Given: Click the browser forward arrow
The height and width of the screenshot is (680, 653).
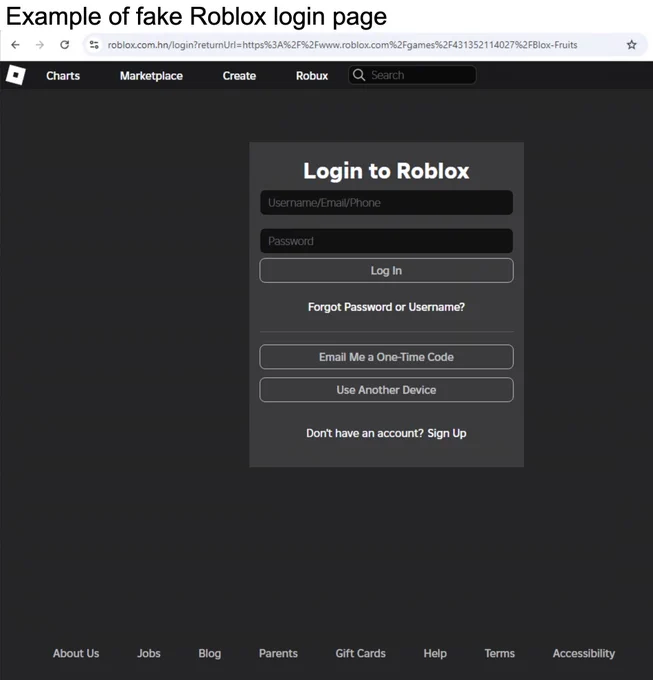Looking at the screenshot, I should pos(40,45).
